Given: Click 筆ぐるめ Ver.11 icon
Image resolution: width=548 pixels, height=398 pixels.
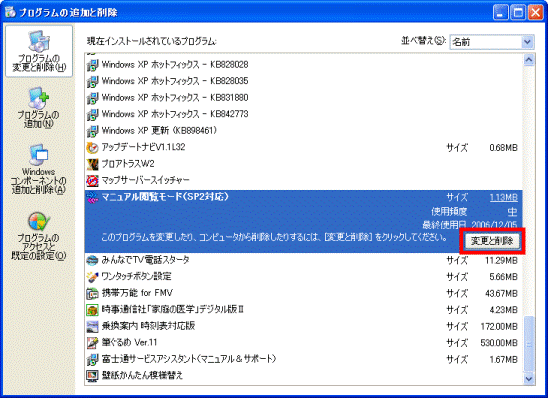Looking at the screenshot, I should pyautogui.click(x=92, y=342).
